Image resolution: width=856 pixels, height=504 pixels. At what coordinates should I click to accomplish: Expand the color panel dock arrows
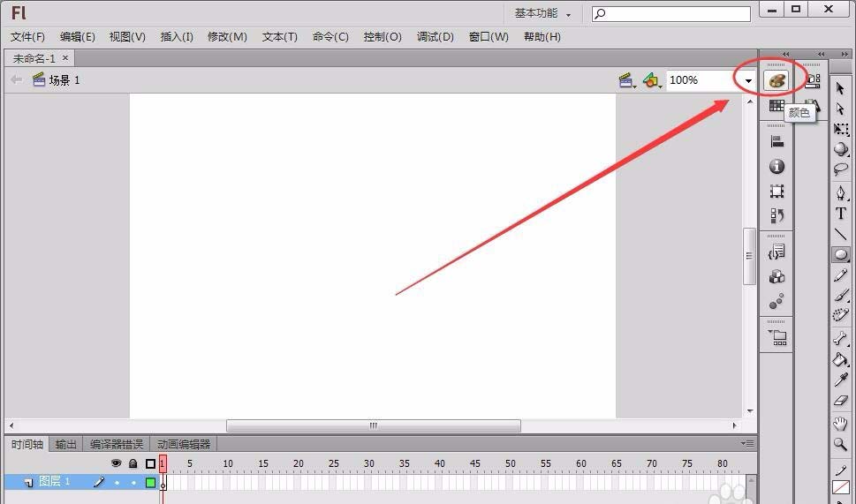pyautogui.click(x=785, y=54)
